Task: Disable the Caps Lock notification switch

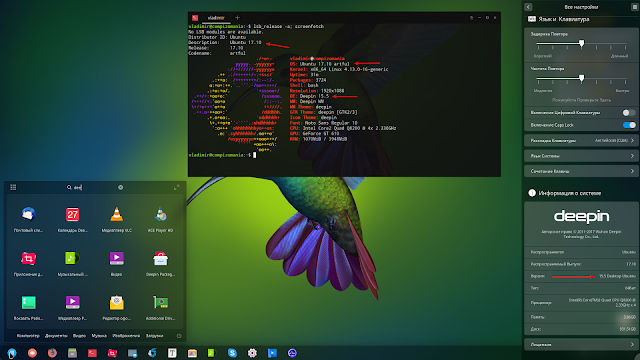Action: [629, 125]
